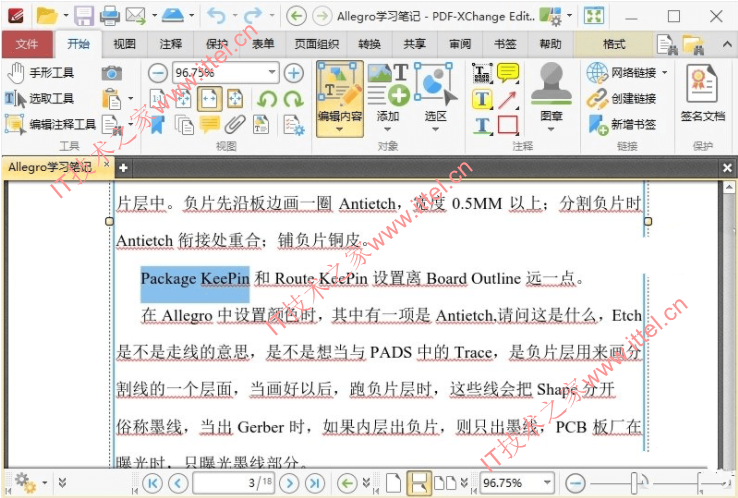Toggle 编辑内容 edit content mode

339,99
